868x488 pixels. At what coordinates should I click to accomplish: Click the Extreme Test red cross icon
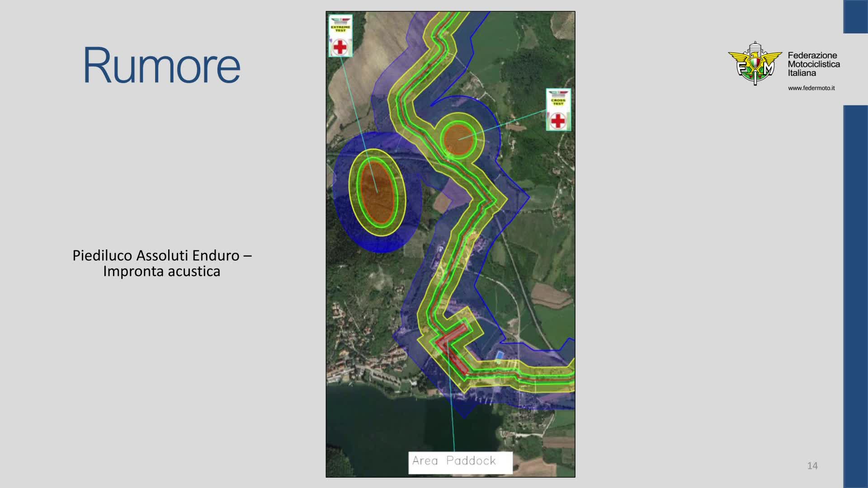(340, 47)
